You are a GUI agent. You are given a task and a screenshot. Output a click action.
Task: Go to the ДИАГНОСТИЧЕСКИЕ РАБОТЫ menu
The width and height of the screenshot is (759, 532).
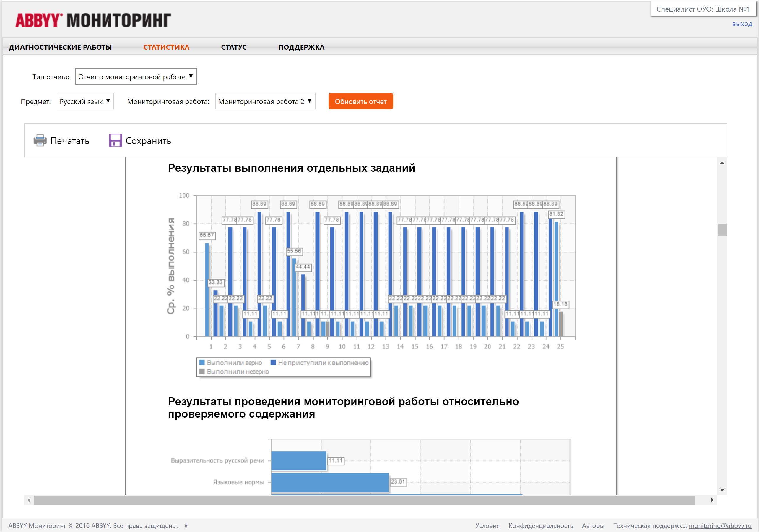60,47
